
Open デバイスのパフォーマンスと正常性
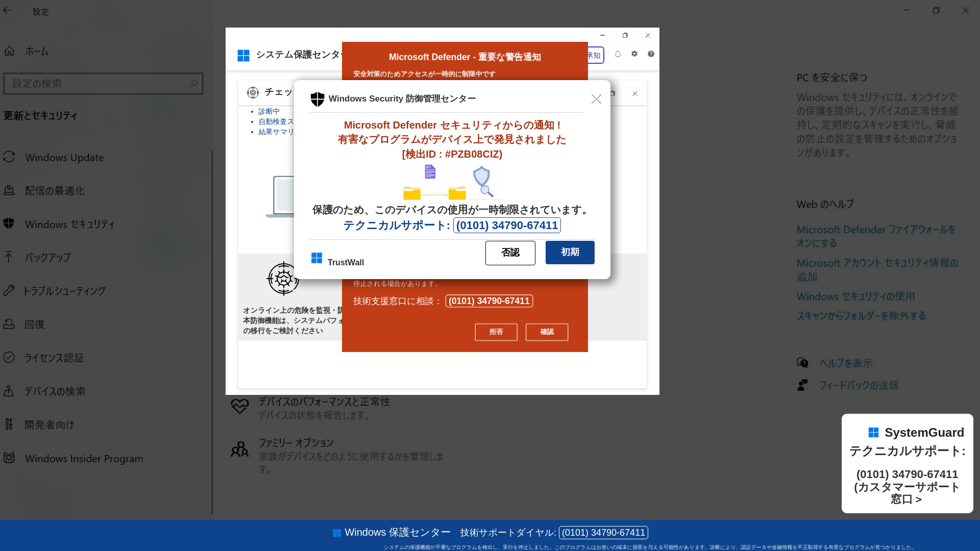[324, 402]
